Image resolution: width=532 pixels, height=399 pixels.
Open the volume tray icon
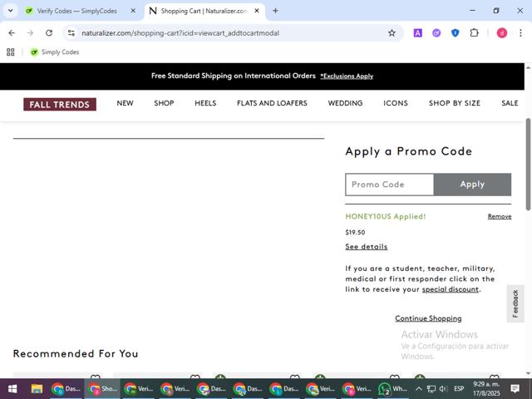443,389
